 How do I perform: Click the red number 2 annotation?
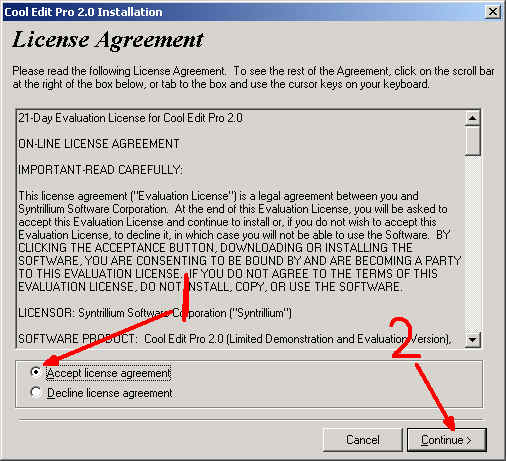pos(403,338)
